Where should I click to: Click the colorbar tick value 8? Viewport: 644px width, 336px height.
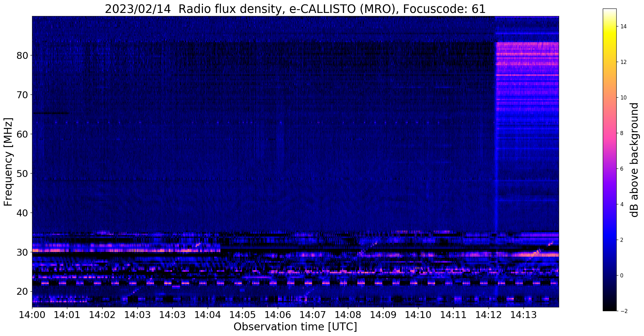pos(621,133)
